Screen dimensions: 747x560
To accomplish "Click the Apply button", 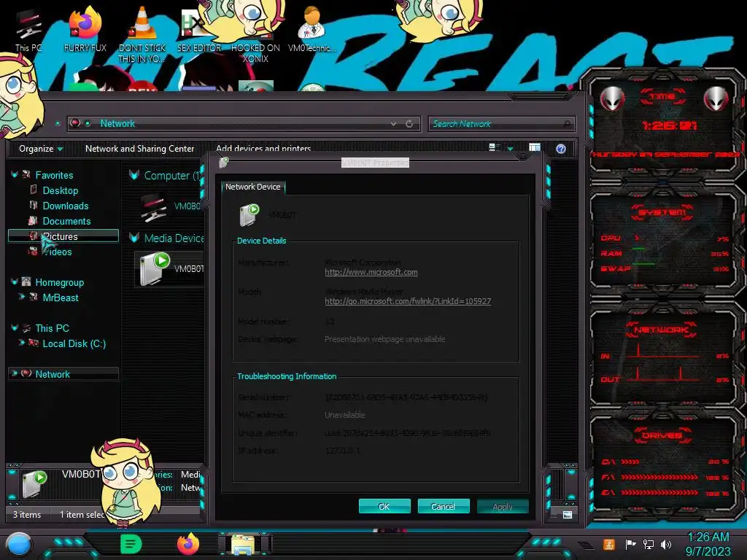I will click(503, 506).
